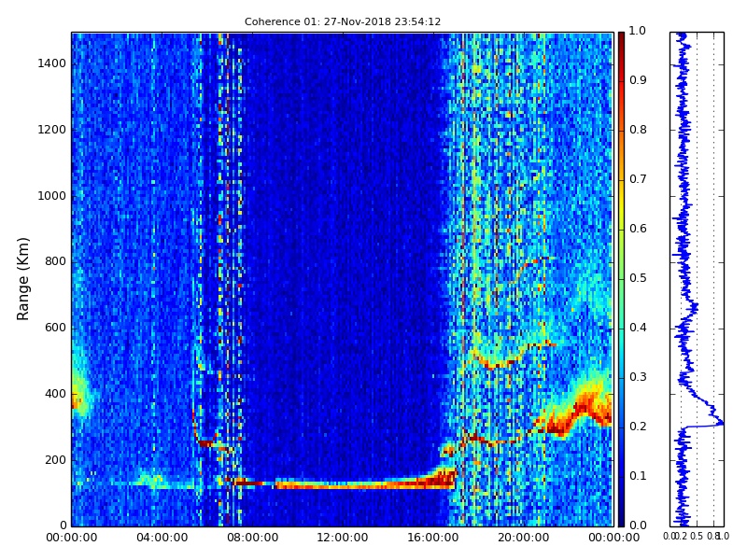Click the colorbar tick label 0.7
747x560 pixels.
click(x=638, y=179)
